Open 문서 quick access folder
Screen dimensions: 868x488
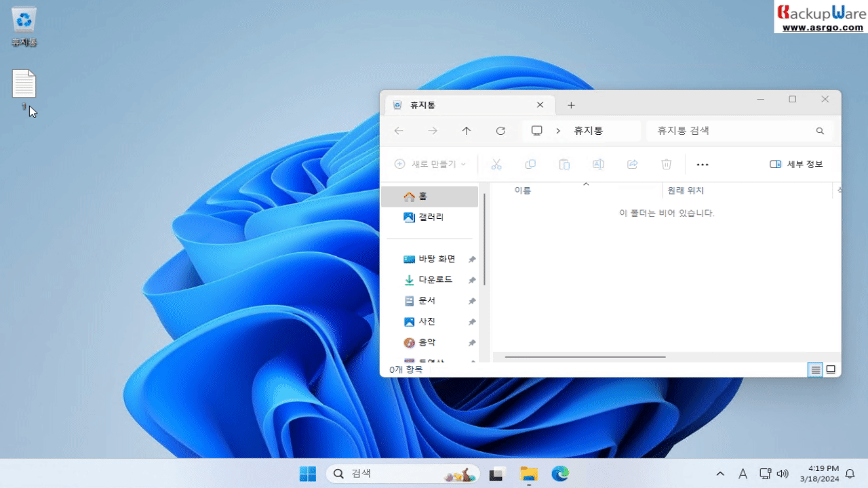point(429,301)
